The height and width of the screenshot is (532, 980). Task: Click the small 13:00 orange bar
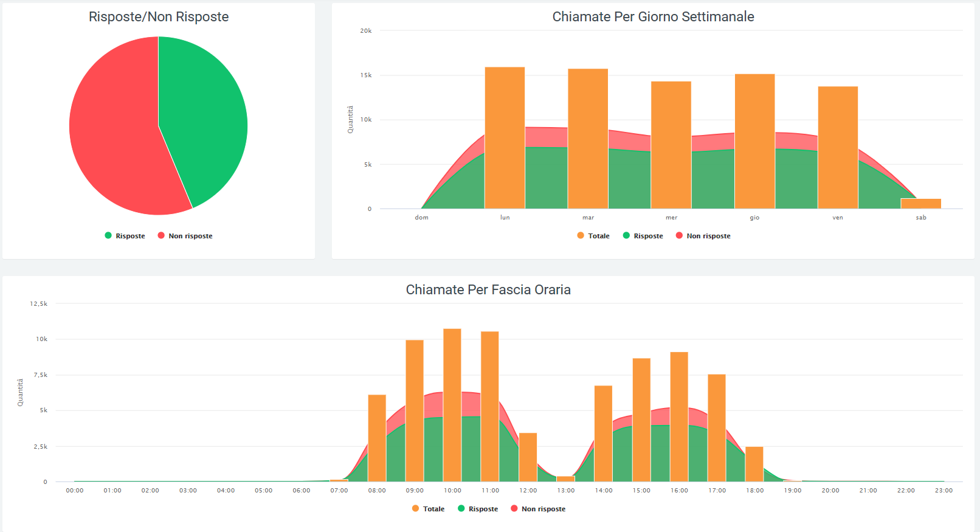click(565, 479)
